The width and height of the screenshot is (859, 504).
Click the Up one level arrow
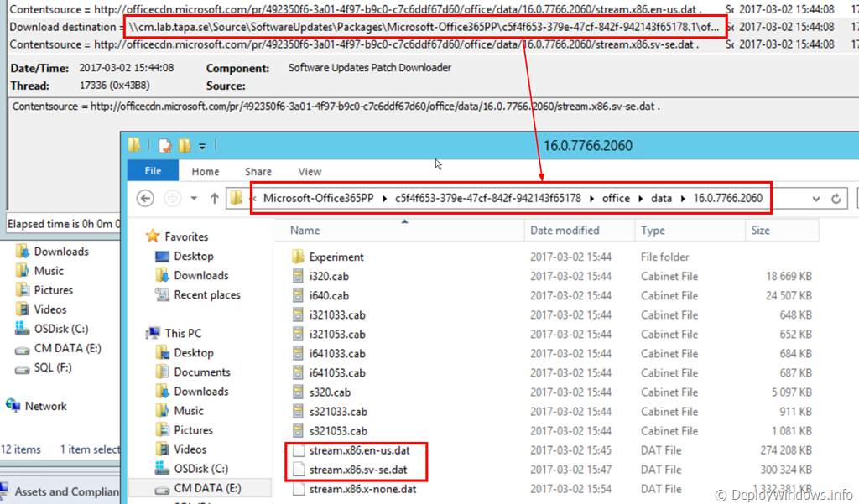tap(215, 199)
